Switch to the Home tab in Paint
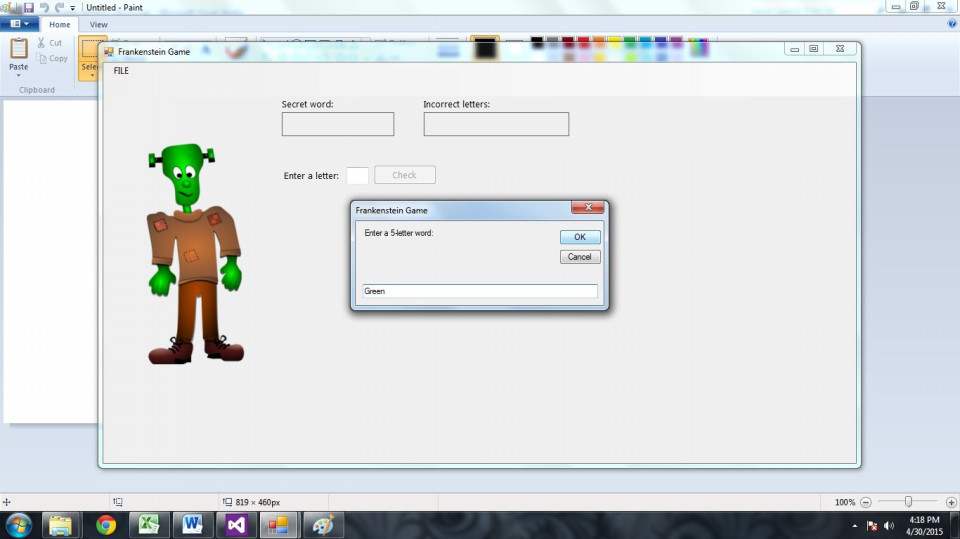This screenshot has height=539, width=960. 59,24
